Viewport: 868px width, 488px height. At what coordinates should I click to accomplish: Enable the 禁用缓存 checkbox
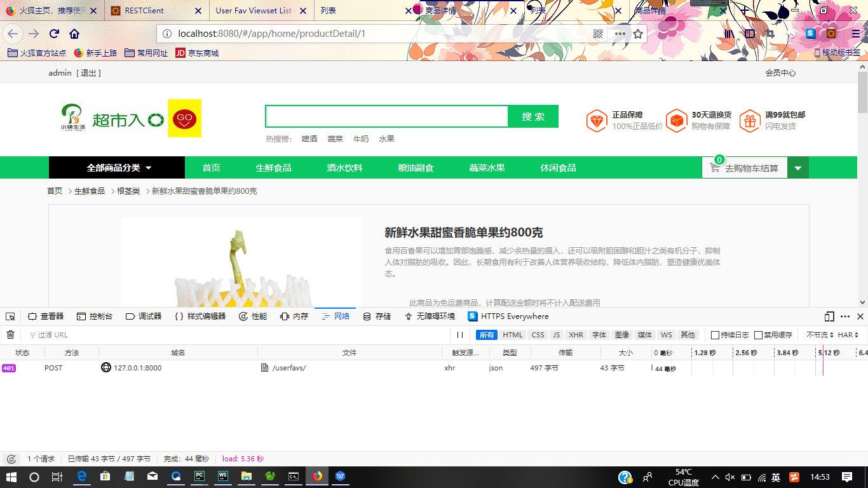[x=757, y=334]
